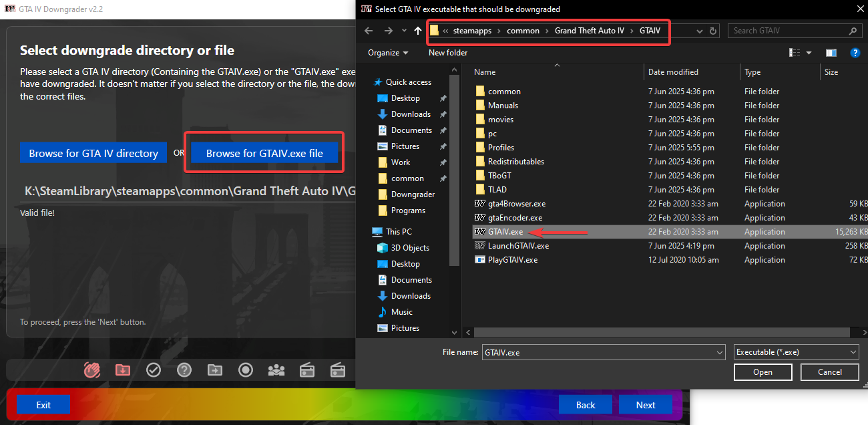Viewport: 868px width, 425px height.
Task: Show the preview pane
Action: tap(831, 53)
